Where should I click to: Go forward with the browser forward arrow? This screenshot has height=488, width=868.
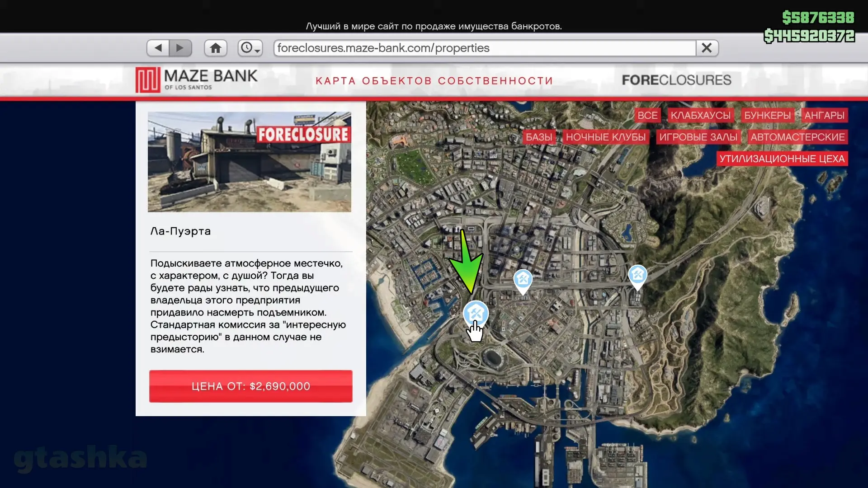click(180, 48)
